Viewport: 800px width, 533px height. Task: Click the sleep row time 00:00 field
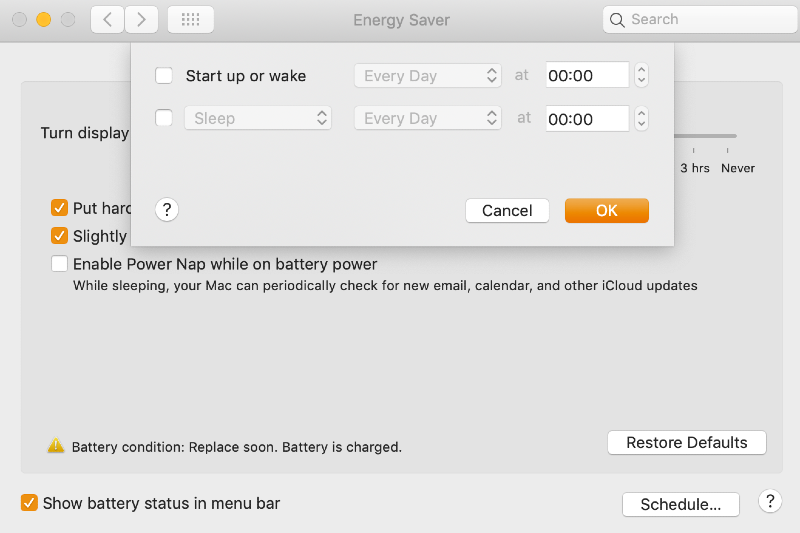pos(587,118)
